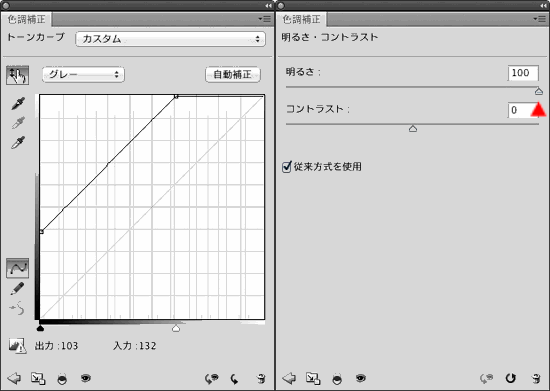This screenshot has height=391, width=550.
Task: Open Brightness/Contrast panel flyout menu
Action: tap(540, 19)
